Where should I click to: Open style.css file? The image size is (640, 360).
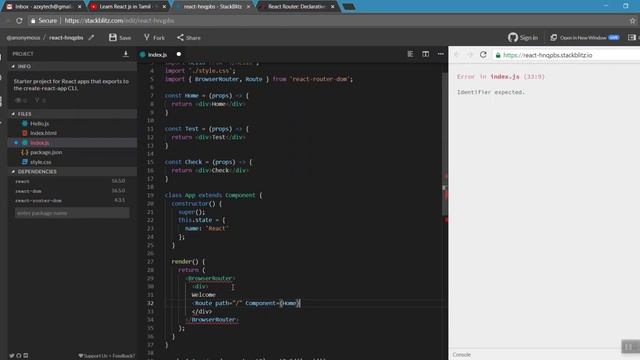pos(40,162)
